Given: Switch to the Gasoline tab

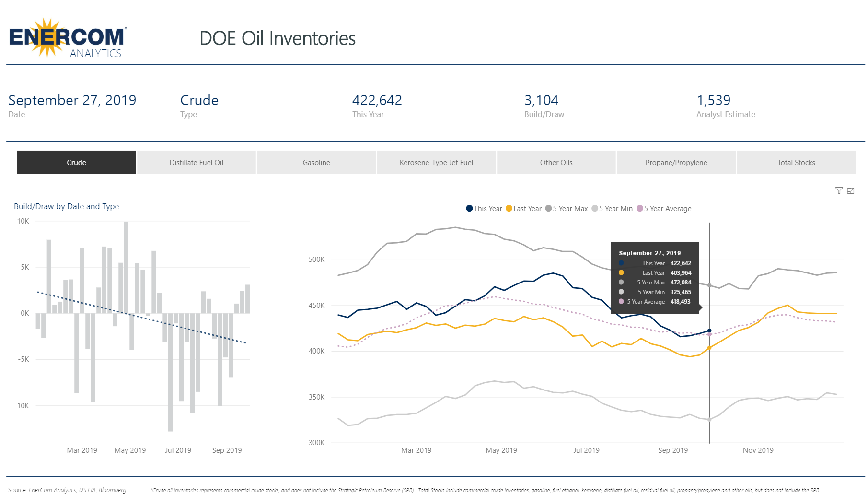Looking at the screenshot, I should point(316,163).
